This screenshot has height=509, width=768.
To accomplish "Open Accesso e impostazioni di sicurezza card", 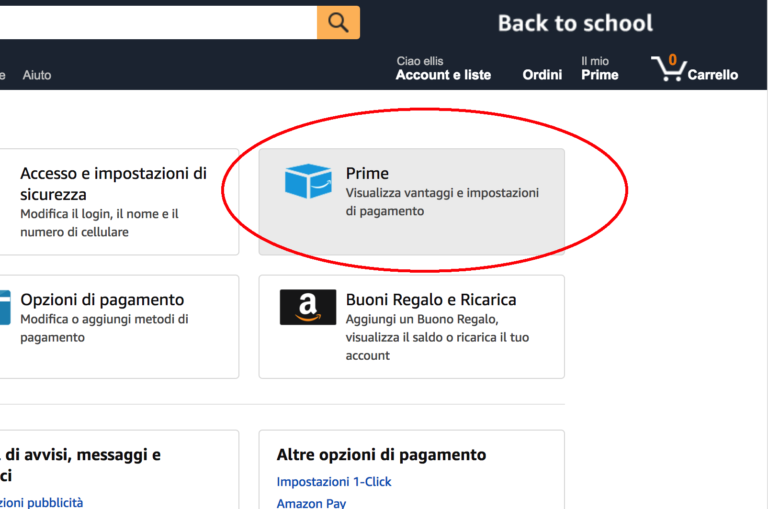I will coord(113,184).
